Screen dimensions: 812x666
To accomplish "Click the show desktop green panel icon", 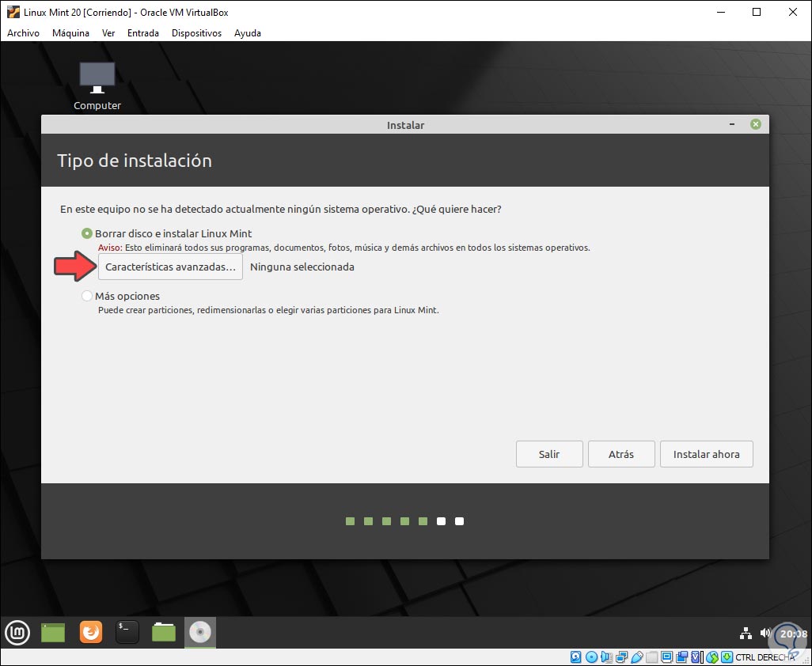I will pyautogui.click(x=53, y=632).
